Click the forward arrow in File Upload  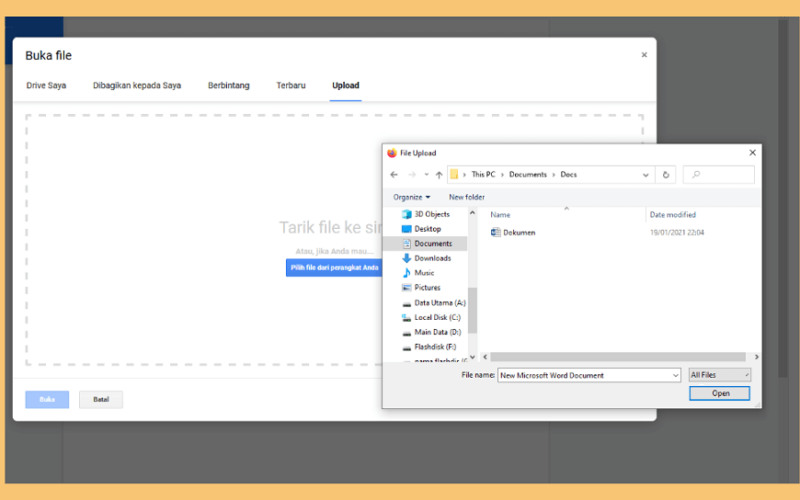[412, 174]
